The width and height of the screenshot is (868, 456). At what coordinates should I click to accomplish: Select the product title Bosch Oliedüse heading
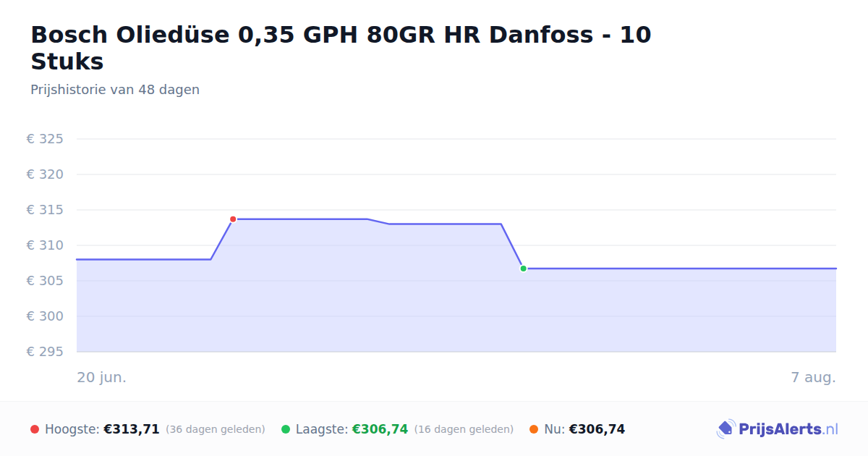341,48
